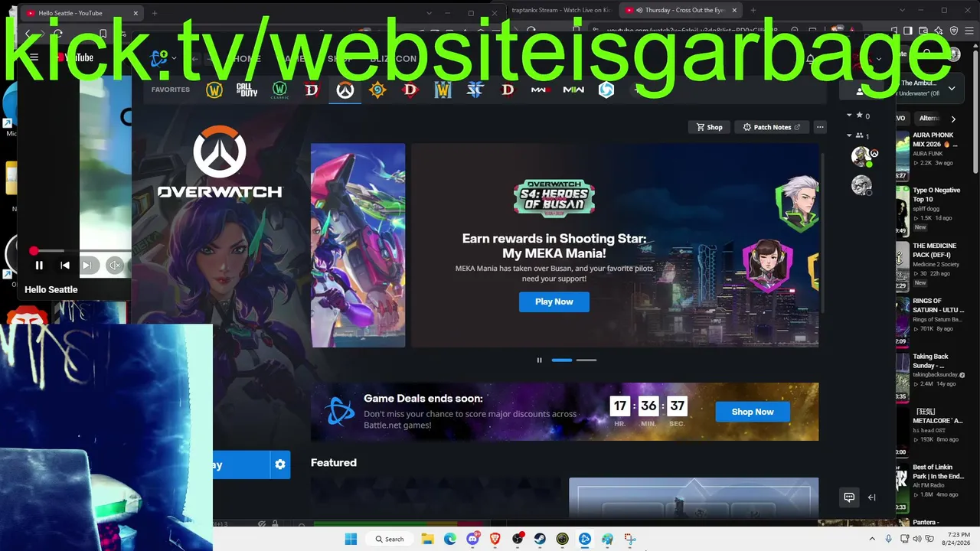Open Snipping Tool from the taskbar

coord(629,539)
